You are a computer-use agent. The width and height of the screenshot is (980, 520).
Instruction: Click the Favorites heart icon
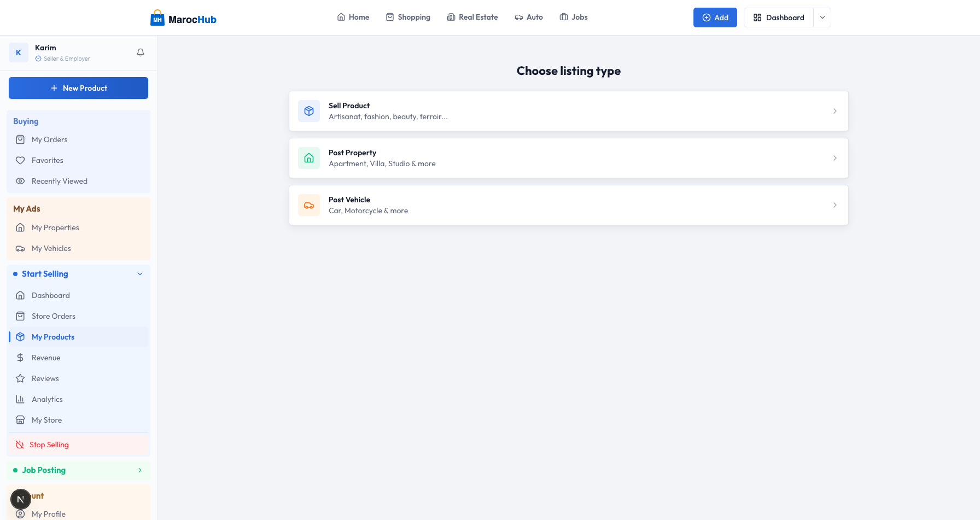20,160
